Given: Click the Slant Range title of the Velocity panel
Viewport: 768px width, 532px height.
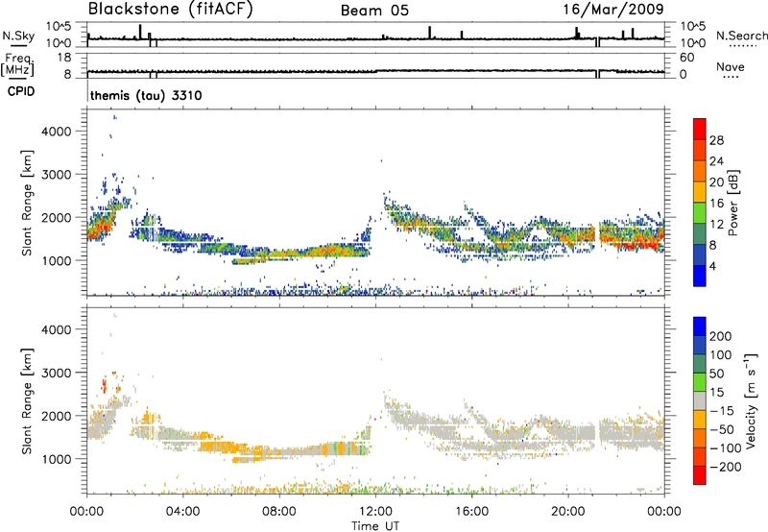Looking at the screenshot, I should (27, 401).
